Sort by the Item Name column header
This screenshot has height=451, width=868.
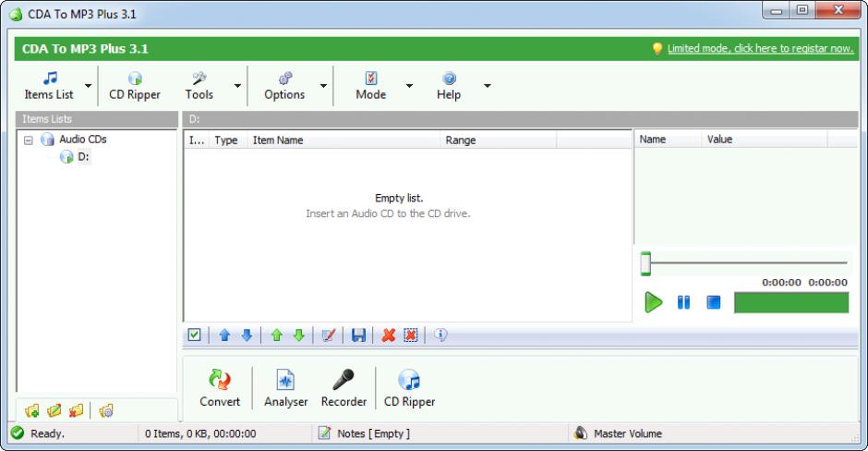pyautogui.click(x=344, y=140)
